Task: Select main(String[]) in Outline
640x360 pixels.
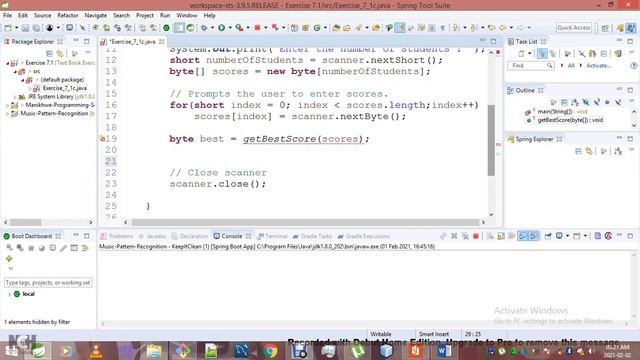Action: (x=562, y=111)
